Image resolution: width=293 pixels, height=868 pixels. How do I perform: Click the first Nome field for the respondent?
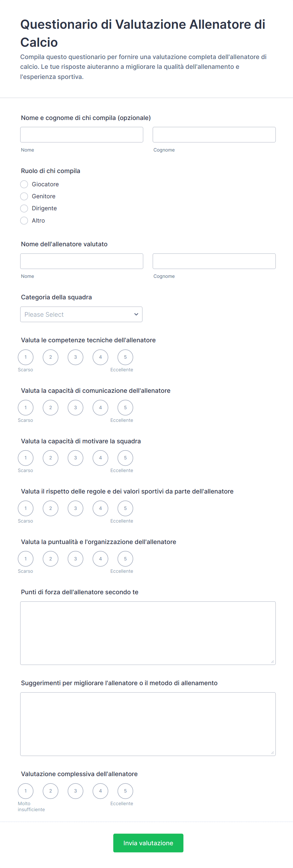click(x=81, y=135)
